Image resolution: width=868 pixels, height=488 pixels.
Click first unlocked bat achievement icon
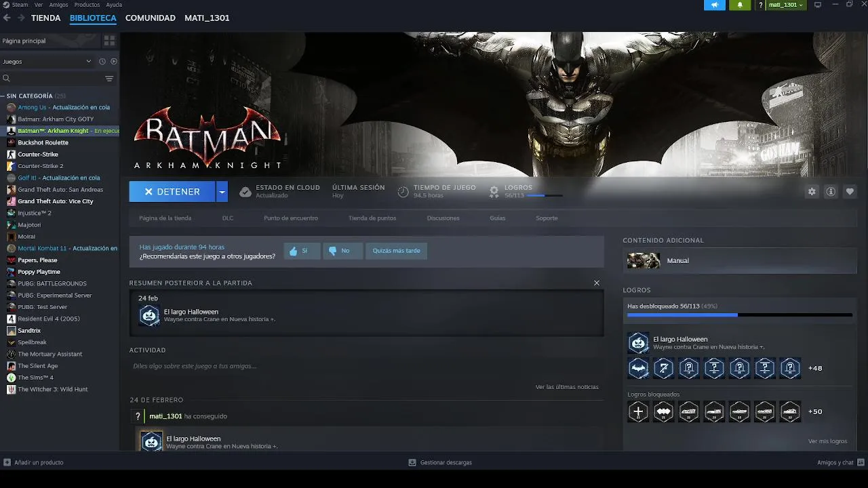coord(638,368)
